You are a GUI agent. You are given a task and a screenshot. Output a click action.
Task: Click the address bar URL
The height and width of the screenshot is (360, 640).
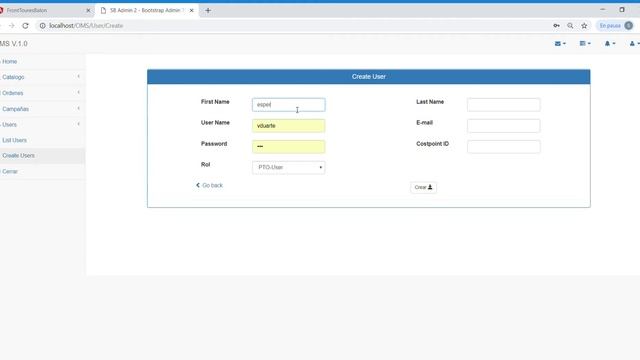pos(86,26)
